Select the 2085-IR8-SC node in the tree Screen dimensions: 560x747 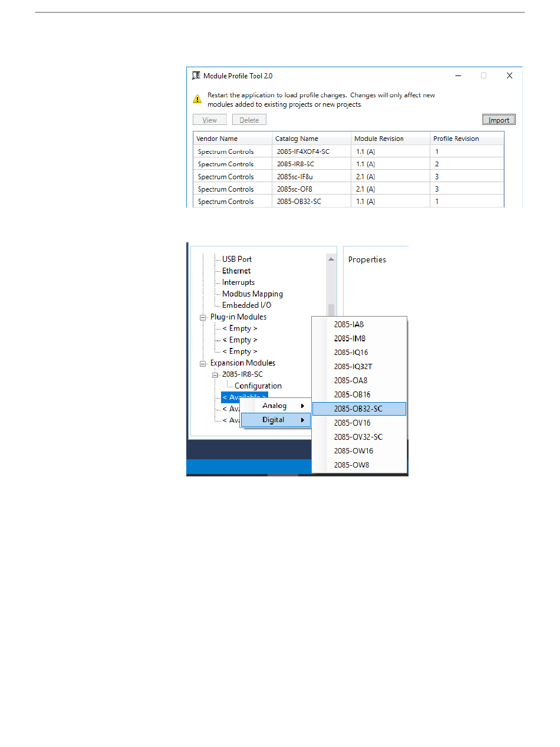[x=242, y=374]
